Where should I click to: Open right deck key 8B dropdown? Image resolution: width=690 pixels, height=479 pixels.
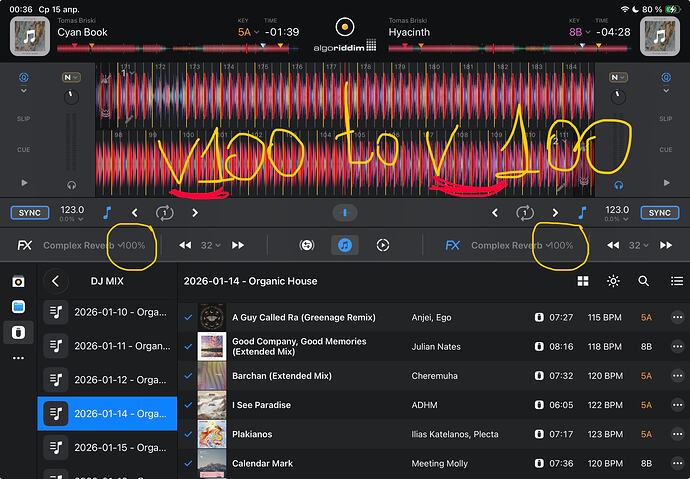point(580,32)
